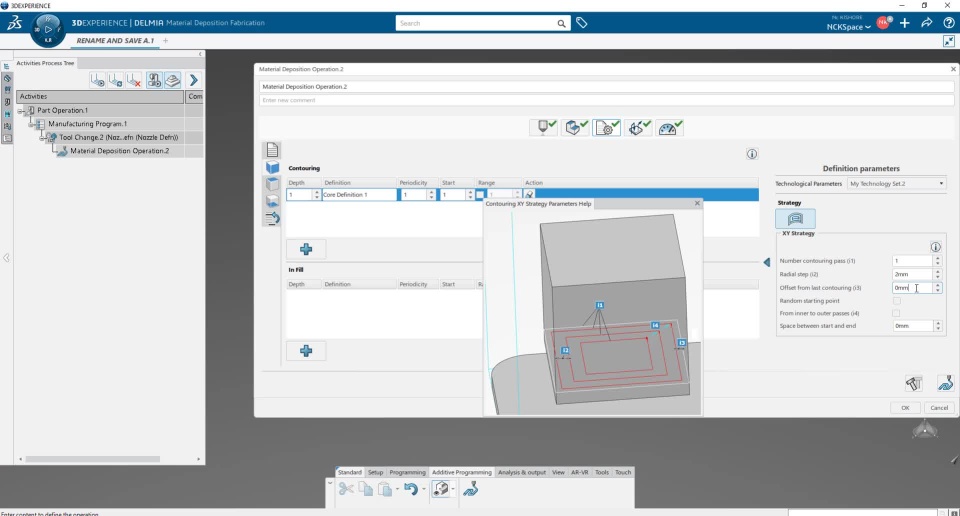Switch to the Analysis & output tab
The image size is (960, 516).
[x=522, y=472]
